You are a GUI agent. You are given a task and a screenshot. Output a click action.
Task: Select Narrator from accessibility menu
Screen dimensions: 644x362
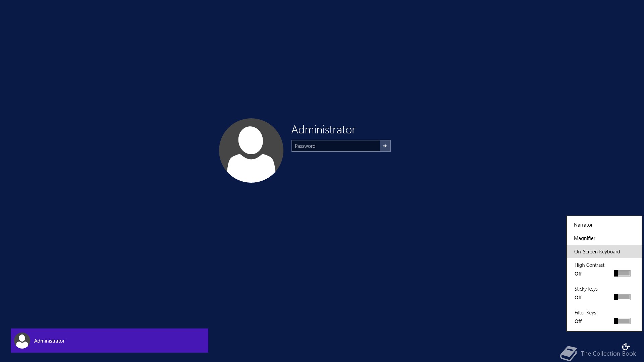point(583,225)
